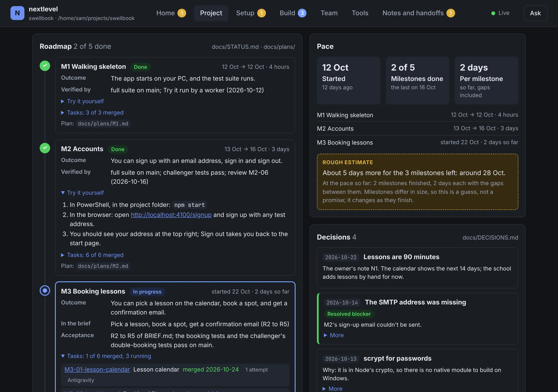Click the 2026-10-14 date tag
This screenshot has height=392, width=558.
click(x=342, y=303)
